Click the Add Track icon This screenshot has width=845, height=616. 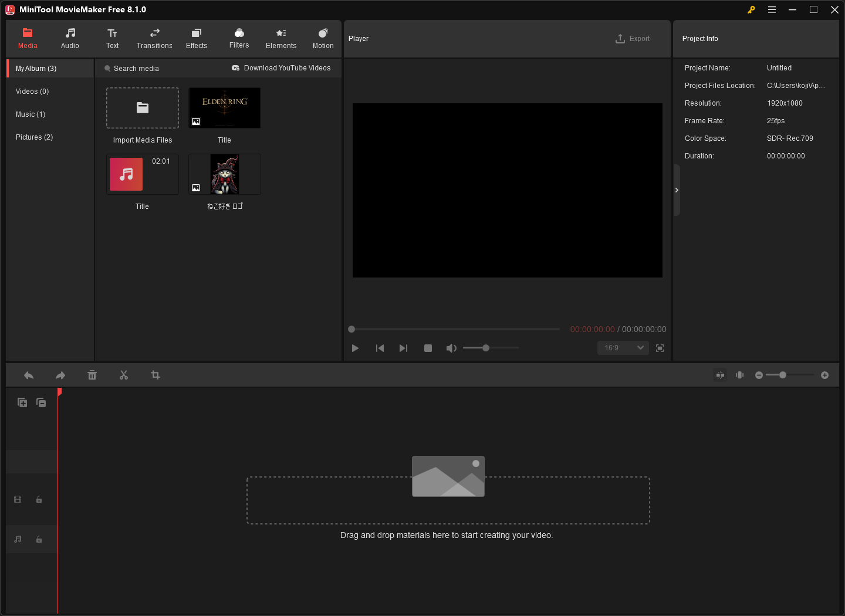click(22, 402)
